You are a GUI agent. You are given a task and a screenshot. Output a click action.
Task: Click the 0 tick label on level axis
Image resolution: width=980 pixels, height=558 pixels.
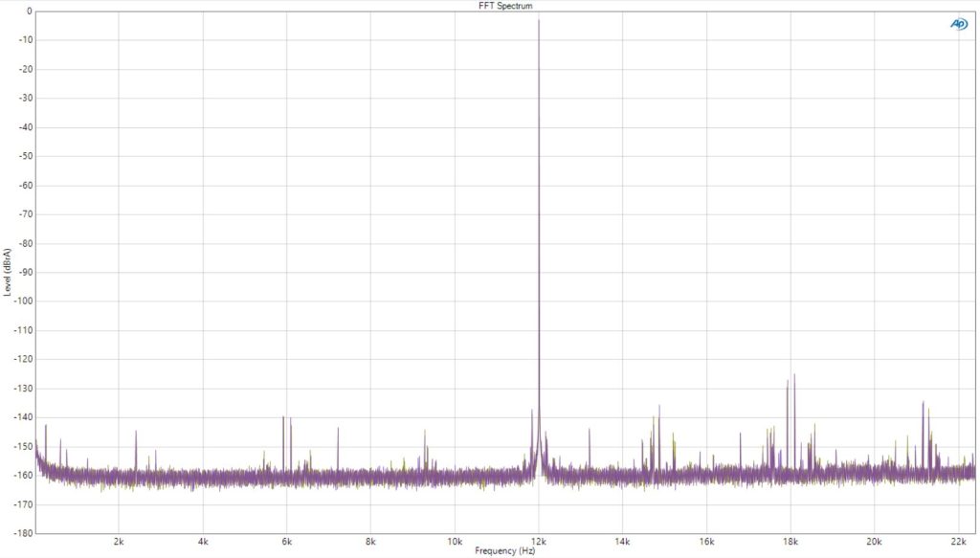28,11
